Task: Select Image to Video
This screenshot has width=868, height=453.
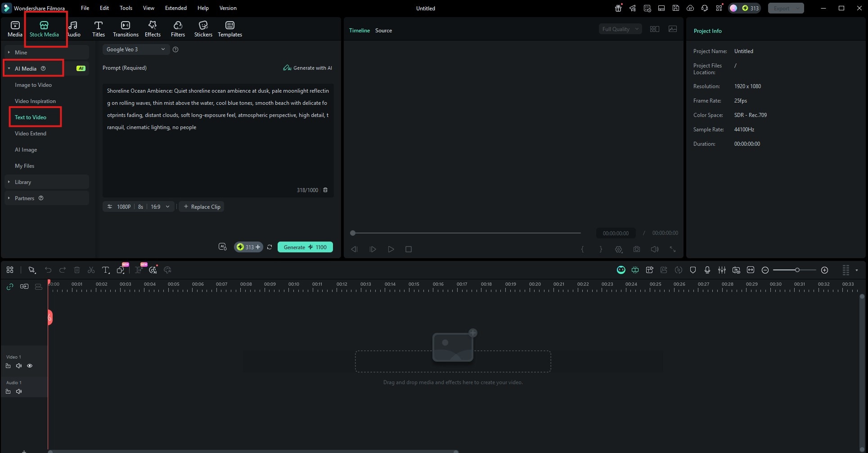Action: coord(33,85)
